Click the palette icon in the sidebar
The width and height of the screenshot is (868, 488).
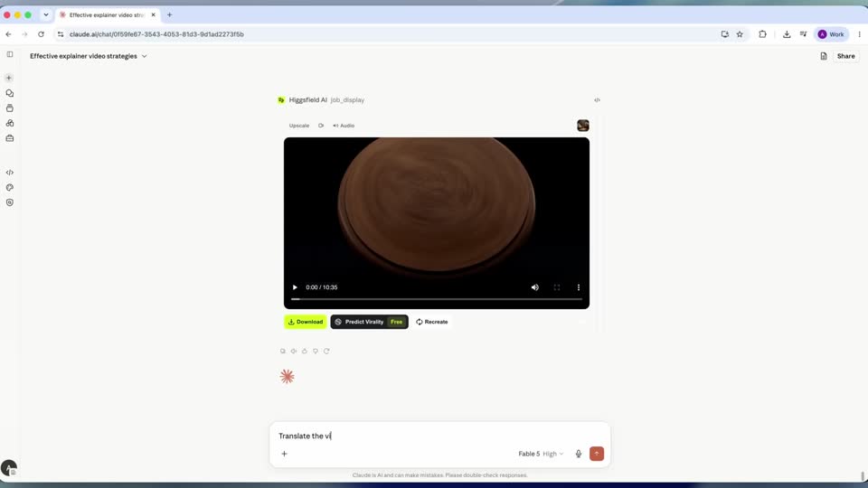click(x=9, y=188)
